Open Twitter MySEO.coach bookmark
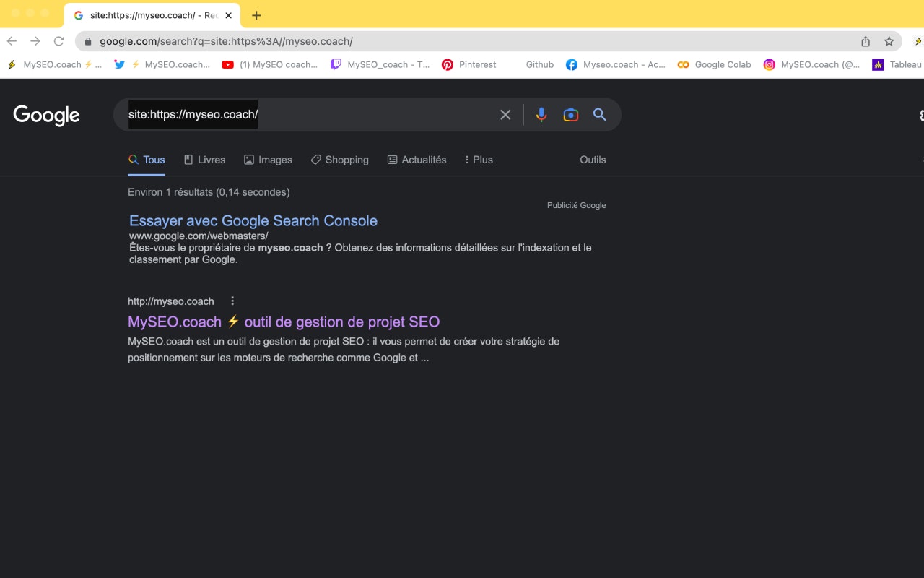The image size is (924, 578). click(x=162, y=64)
